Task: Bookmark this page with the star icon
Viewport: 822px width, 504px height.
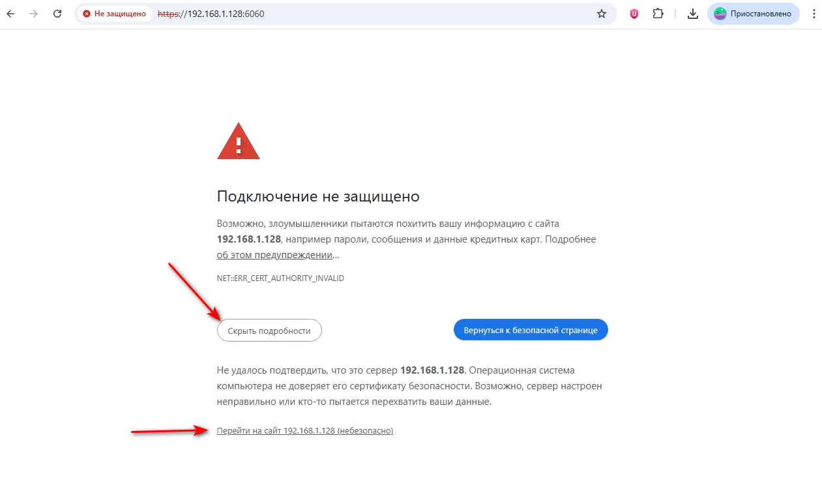Action: pyautogui.click(x=602, y=14)
